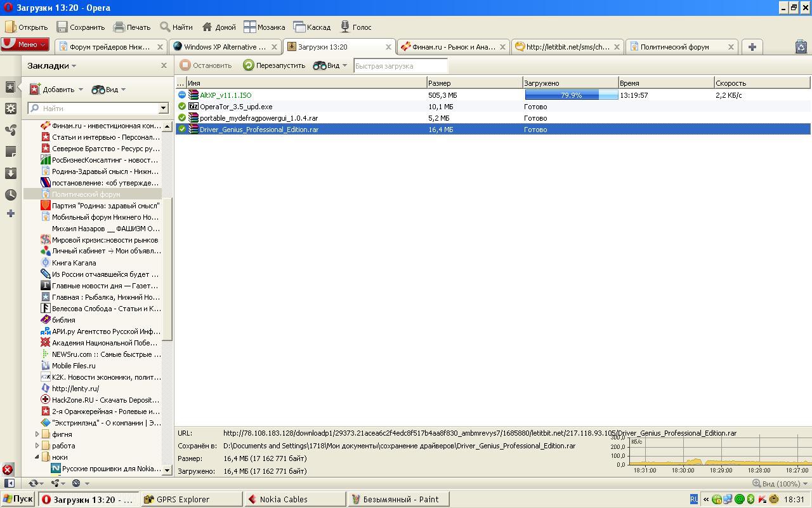Open the Bookmarks panel star icon

[x=10, y=87]
